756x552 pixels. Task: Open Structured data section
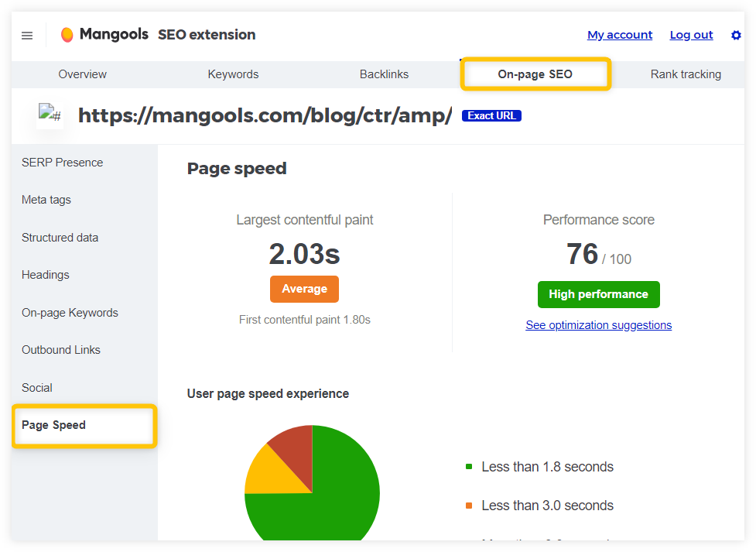coord(60,238)
